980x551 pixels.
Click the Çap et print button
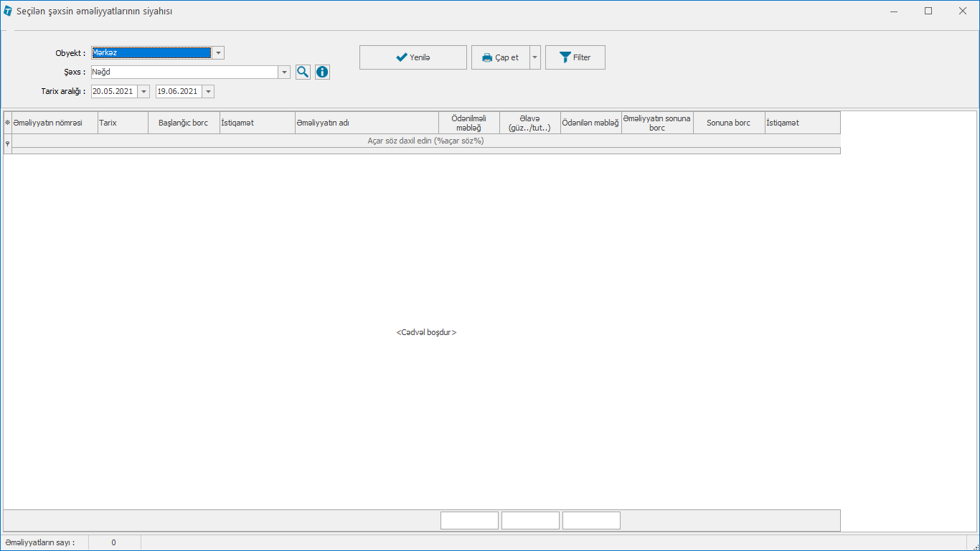[x=501, y=57]
